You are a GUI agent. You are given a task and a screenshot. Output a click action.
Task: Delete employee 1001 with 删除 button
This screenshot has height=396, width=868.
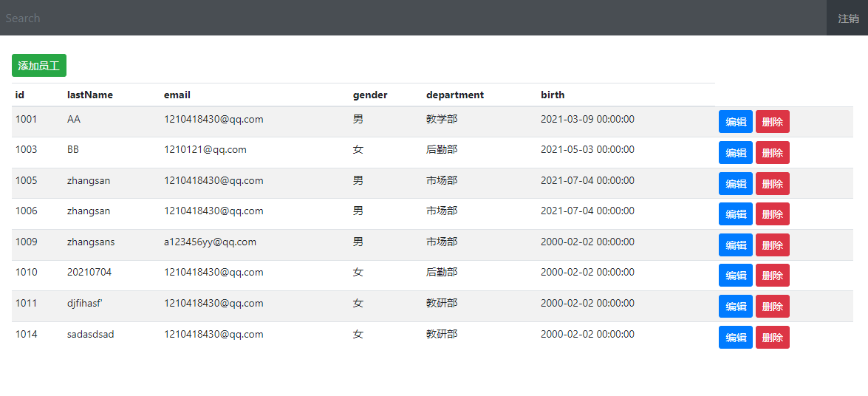tap(772, 122)
